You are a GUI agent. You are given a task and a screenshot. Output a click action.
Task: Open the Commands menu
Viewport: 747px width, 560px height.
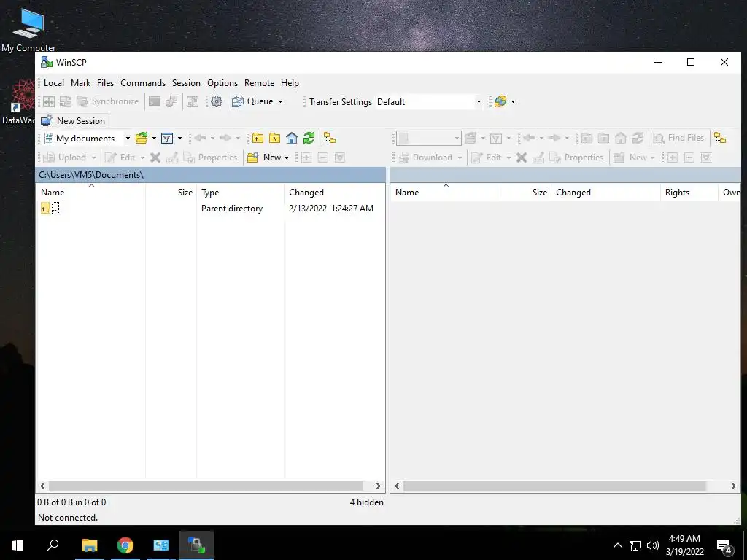(143, 83)
